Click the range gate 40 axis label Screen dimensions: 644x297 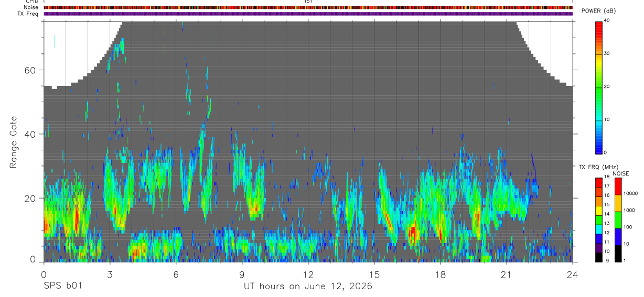pos(30,134)
